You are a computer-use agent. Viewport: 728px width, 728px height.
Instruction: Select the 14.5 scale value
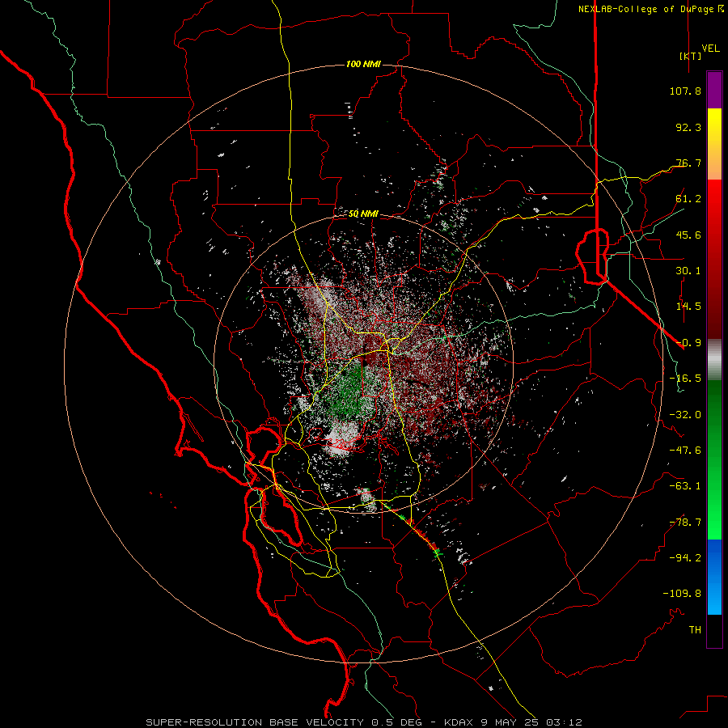click(x=688, y=307)
